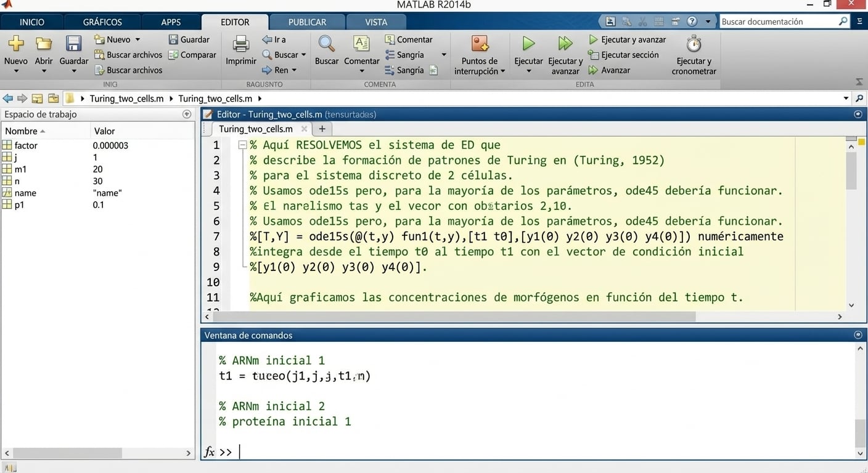This screenshot has width=868, height=473.
Task: Open the Editor panel actions icon
Action: 858,115
